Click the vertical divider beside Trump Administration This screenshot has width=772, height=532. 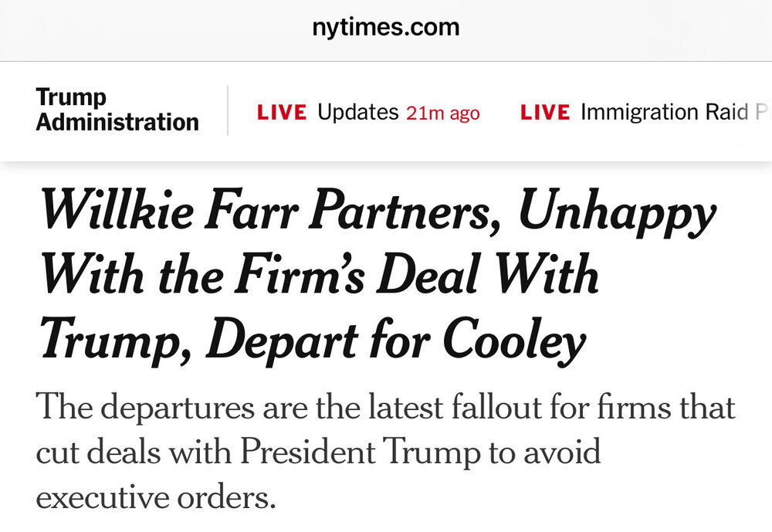click(228, 110)
